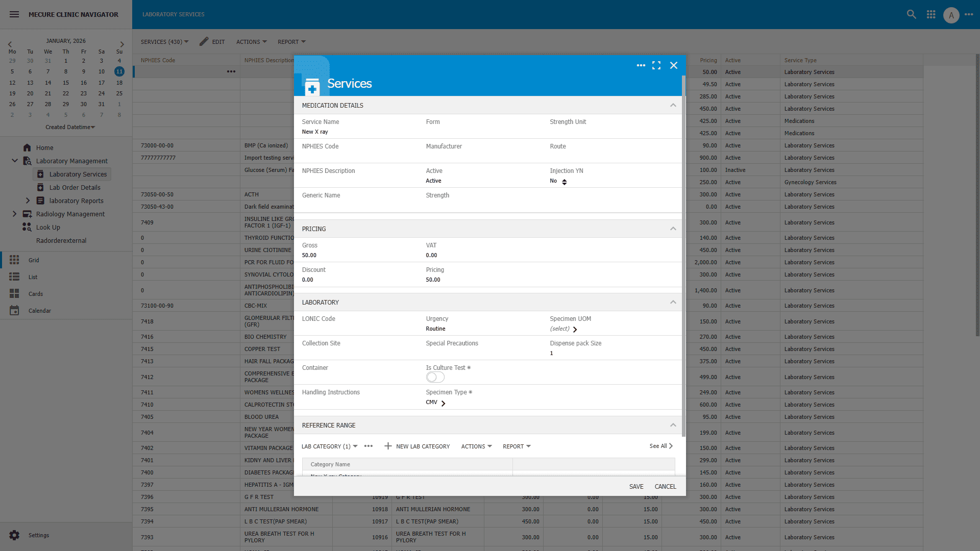980x551 pixels.
Task: Open the REPORT menu in Reference Range
Action: [516, 446]
